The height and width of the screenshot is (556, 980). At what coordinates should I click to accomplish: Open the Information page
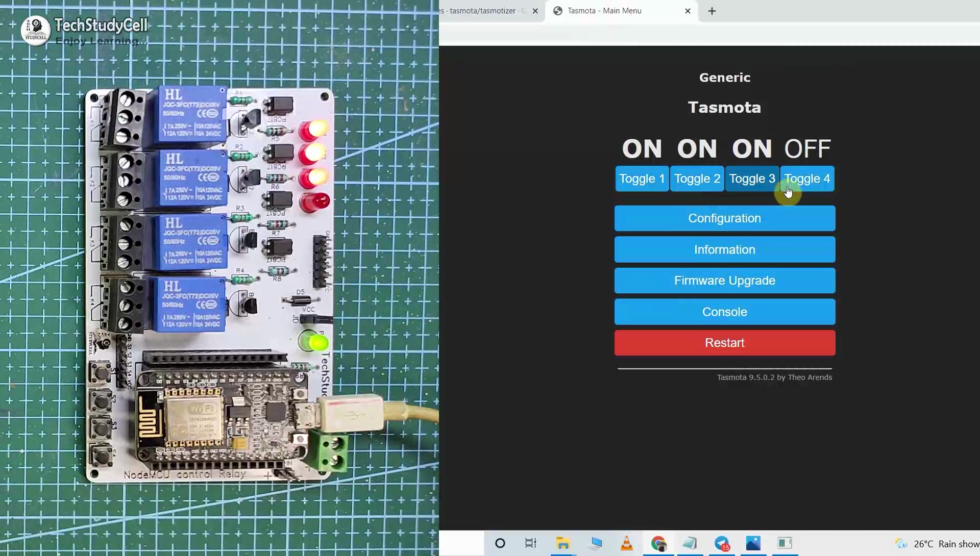click(x=724, y=249)
